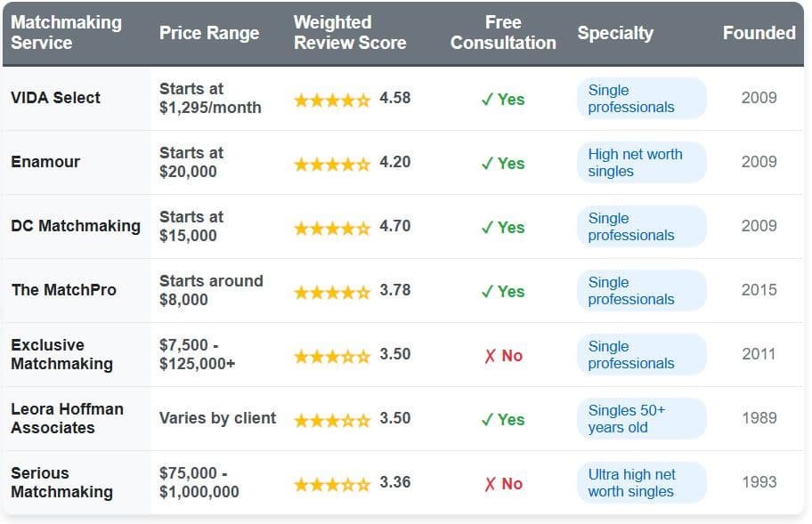
Task: Open the DC Matchmaking service name
Action: tap(76, 226)
